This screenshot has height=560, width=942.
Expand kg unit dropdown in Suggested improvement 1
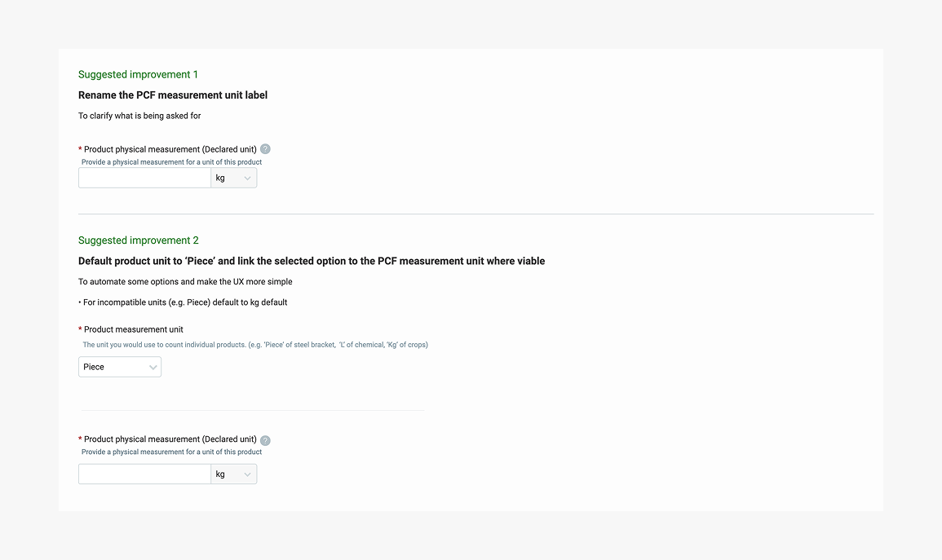(x=234, y=178)
